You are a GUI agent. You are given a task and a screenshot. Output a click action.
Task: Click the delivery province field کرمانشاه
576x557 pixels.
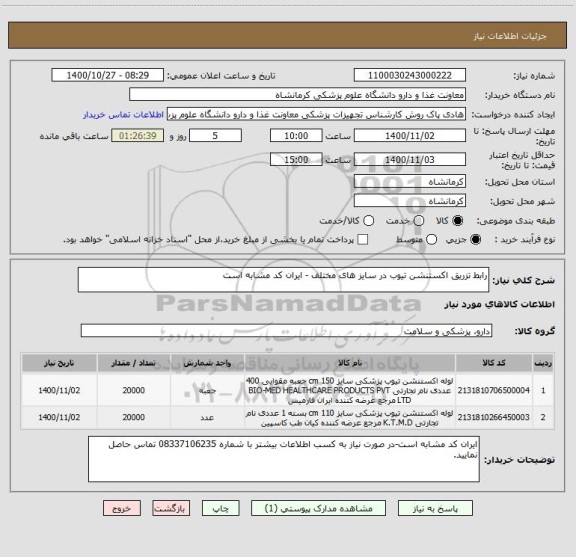pos(410,182)
